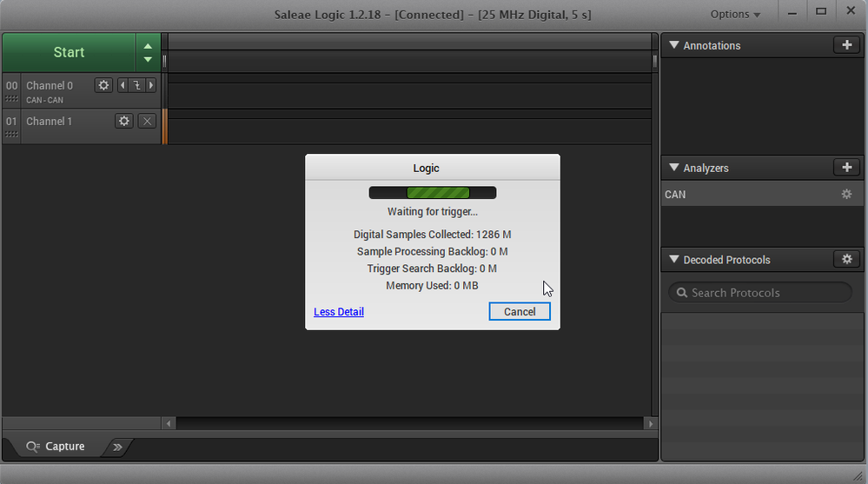Decrease capture setting with Start down arrow
The height and width of the screenshot is (484, 868).
[x=148, y=59]
